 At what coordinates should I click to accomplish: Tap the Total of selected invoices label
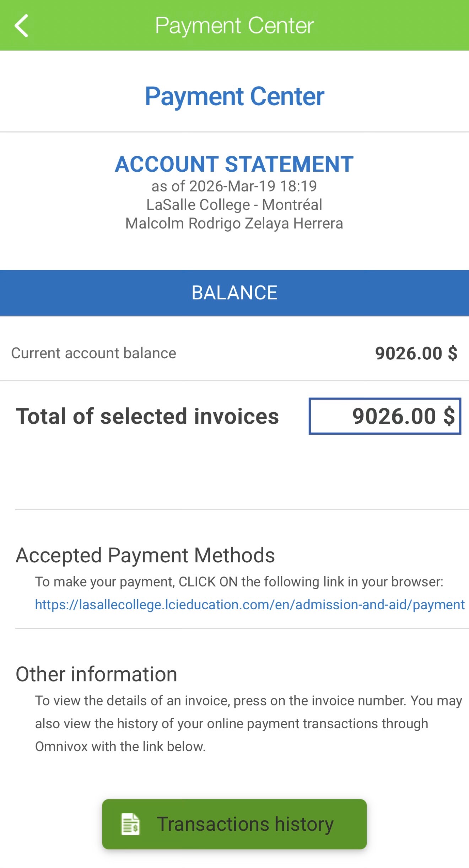point(147,416)
